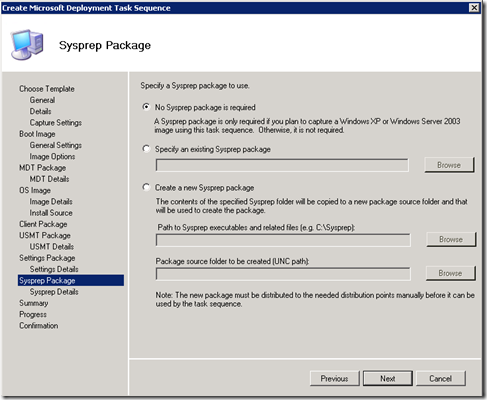
Task: Click Browse next to package source folder
Action: pos(450,273)
